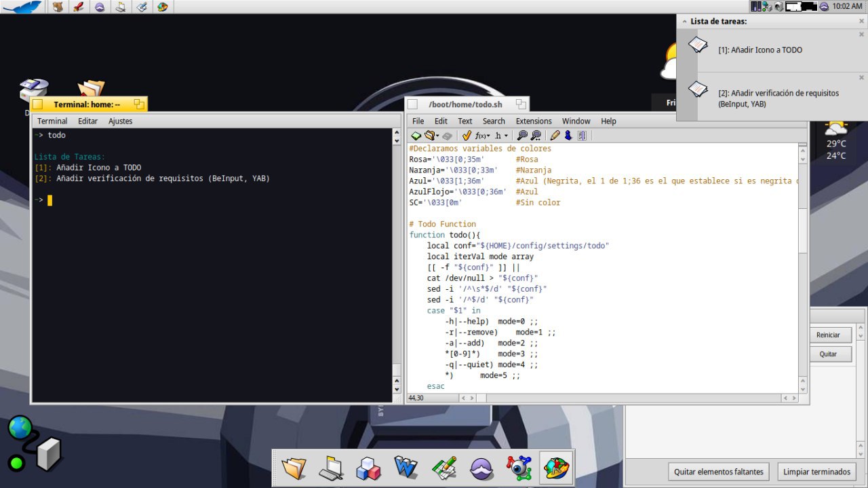The height and width of the screenshot is (488, 868).
Task: Click the blue pin icon in editor toolbar
Action: pyautogui.click(x=568, y=136)
